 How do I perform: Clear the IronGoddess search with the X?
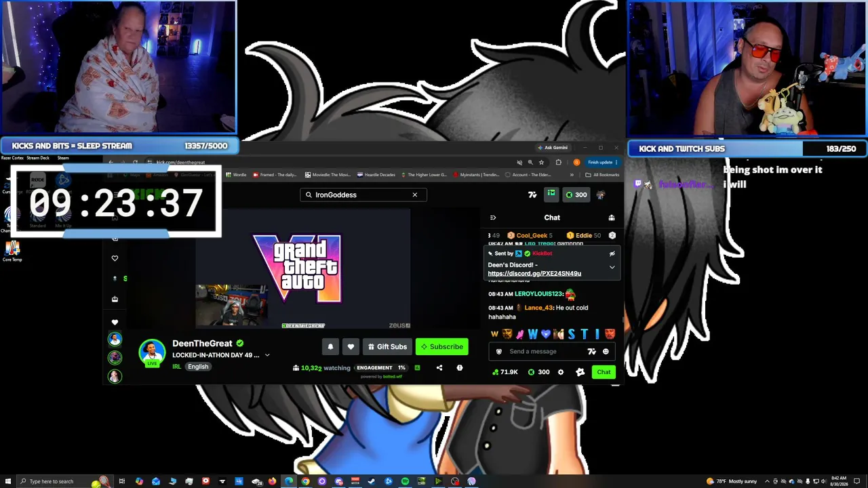tap(415, 195)
